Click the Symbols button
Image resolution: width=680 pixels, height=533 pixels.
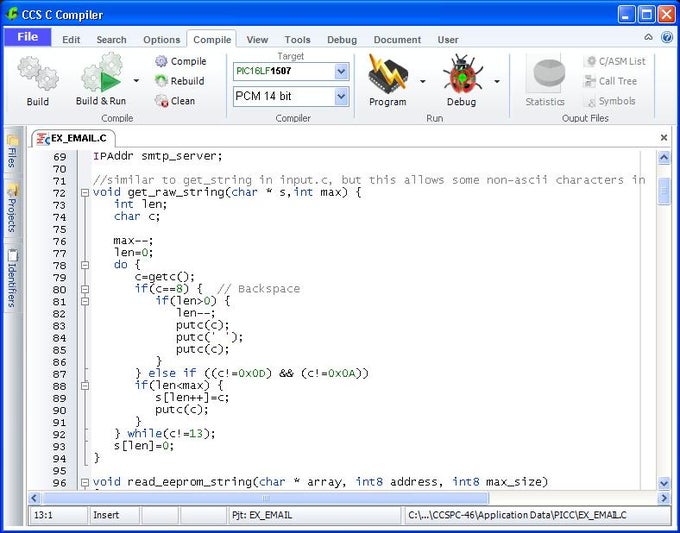[610, 101]
